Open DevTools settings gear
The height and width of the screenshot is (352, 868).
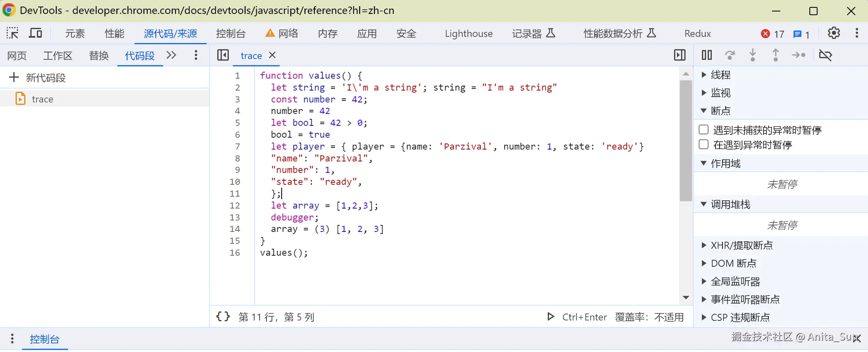(x=834, y=33)
